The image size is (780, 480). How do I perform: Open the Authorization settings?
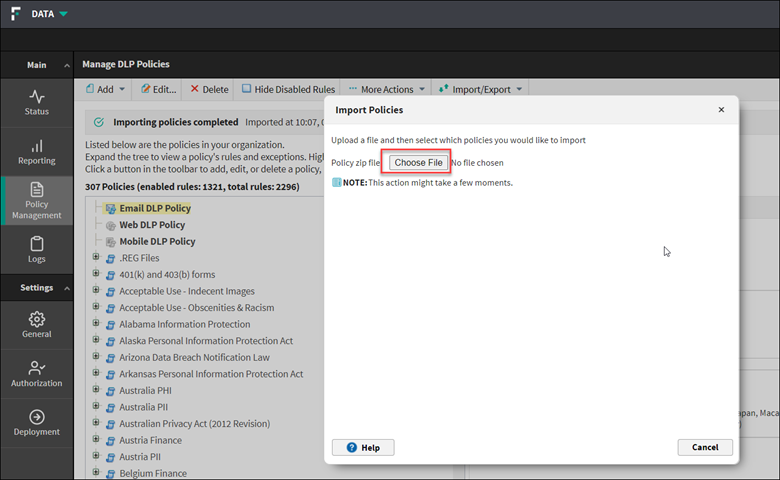tap(36, 373)
